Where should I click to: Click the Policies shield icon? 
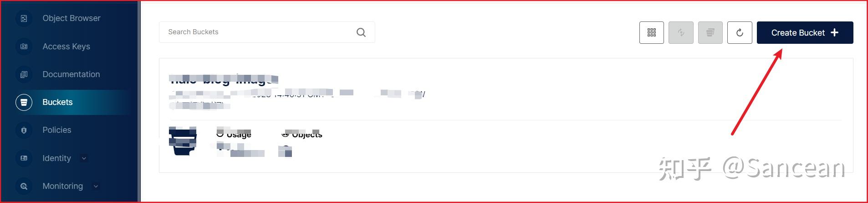[24, 130]
